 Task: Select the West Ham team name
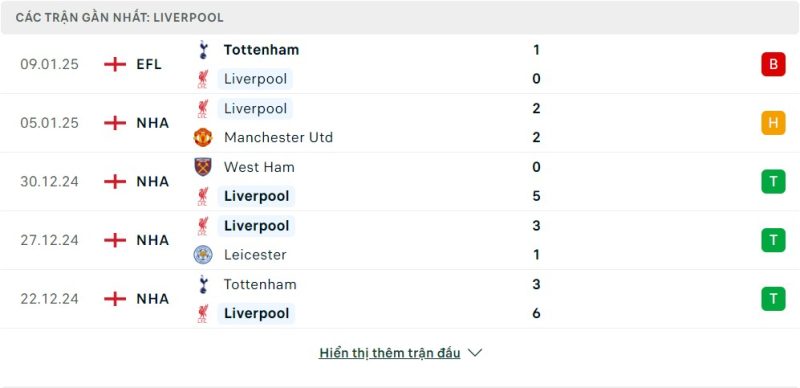(259, 167)
